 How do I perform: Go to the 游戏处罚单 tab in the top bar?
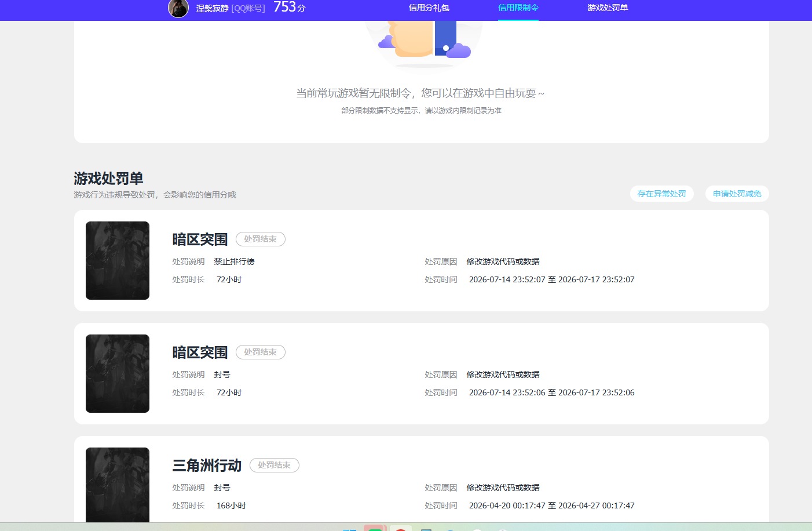coord(608,8)
